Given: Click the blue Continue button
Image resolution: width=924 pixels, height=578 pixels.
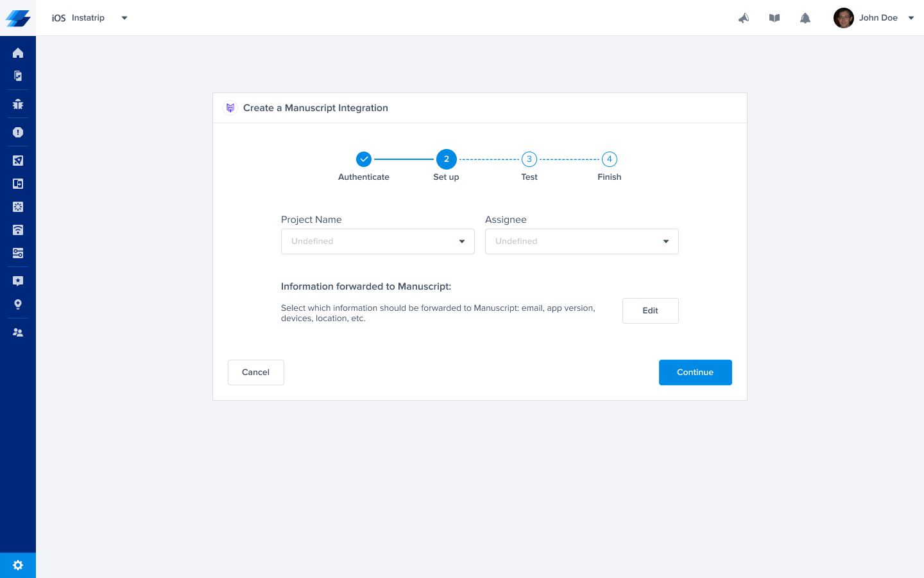Looking at the screenshot, I should pyautogui.click(x=696, y=372).
